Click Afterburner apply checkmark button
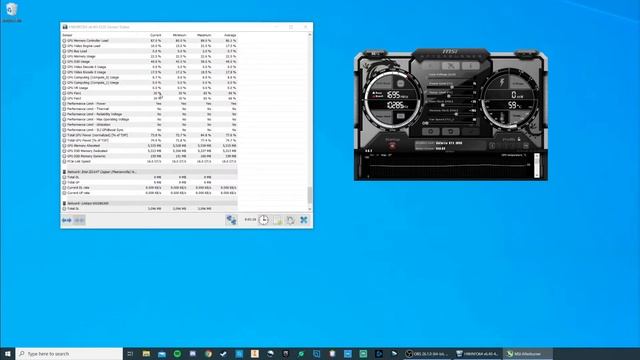The image size is (640, 360). pos(471,131)
